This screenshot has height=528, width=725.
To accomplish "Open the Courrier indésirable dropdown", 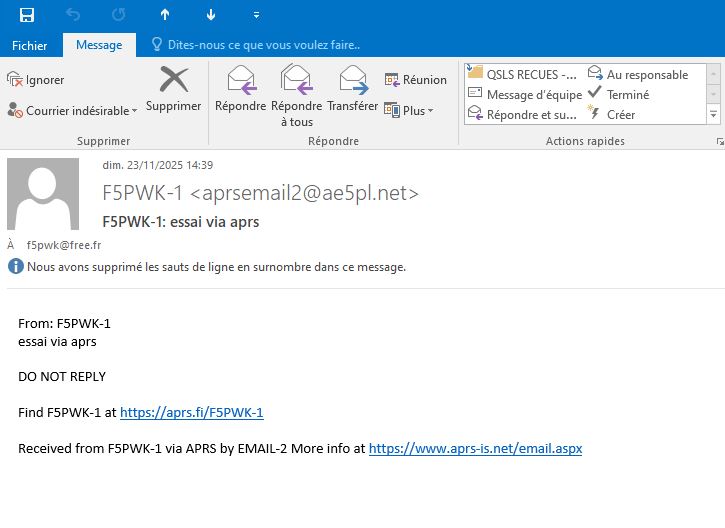I will (70, 111).
